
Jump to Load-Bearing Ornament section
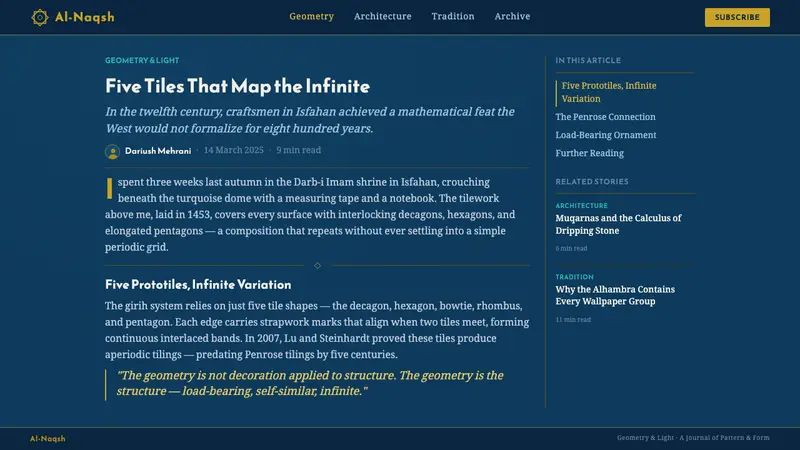tap(606, 135)
